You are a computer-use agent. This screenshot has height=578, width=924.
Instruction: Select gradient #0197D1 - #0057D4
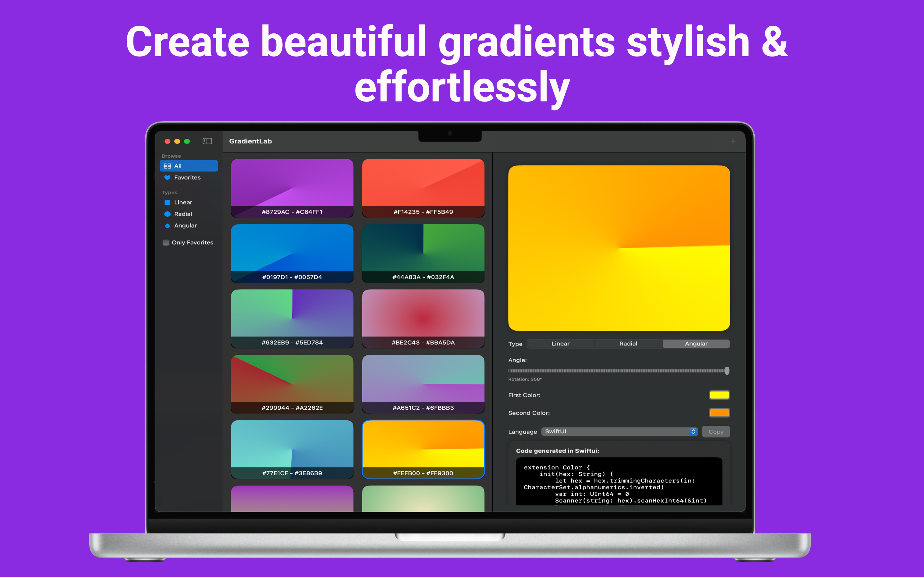click(292, 253)
